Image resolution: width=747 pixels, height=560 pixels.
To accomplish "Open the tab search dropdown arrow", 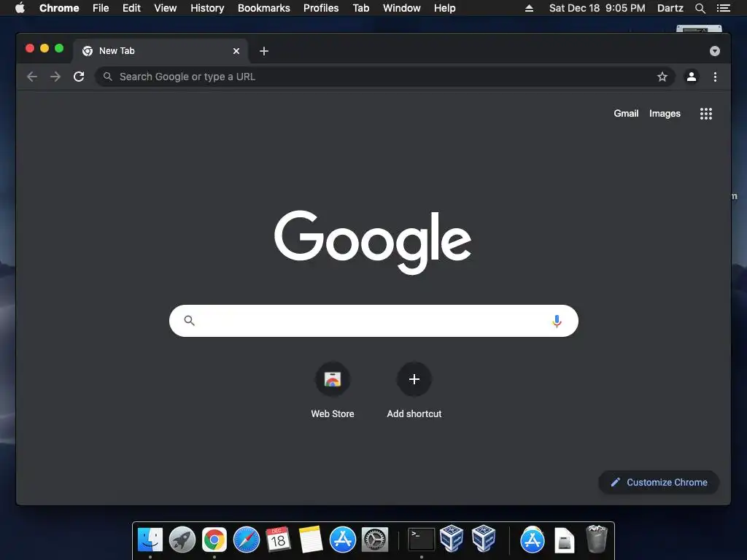I will [715, 51].
